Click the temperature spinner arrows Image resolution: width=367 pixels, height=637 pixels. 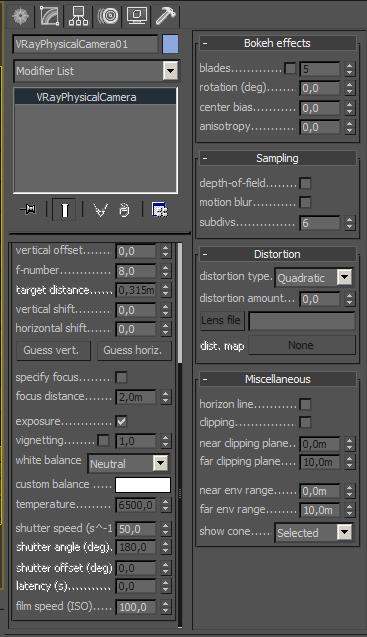(165, 505)
